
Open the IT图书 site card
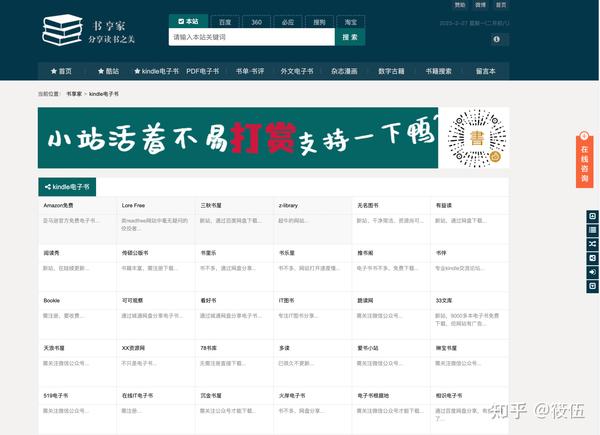(x=313, y=315)
